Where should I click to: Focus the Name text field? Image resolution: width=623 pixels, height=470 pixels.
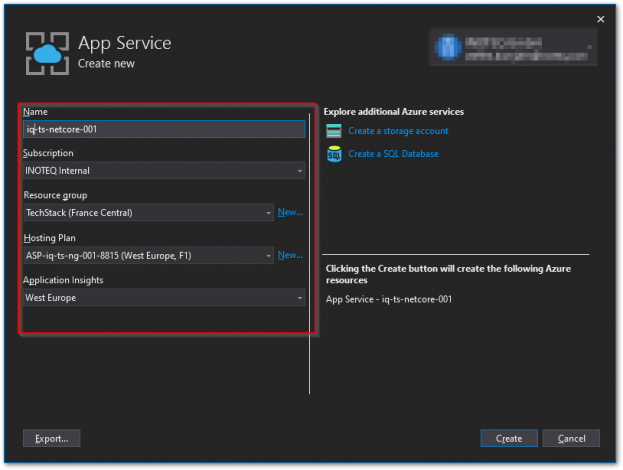coord(164,129)
